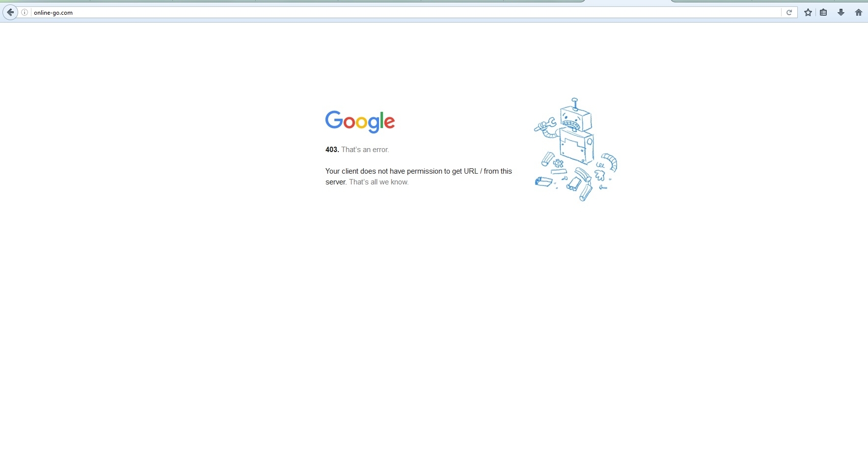Go back with the browser back arrow
This screenshot has height=467, width=868.
point(10,12)
